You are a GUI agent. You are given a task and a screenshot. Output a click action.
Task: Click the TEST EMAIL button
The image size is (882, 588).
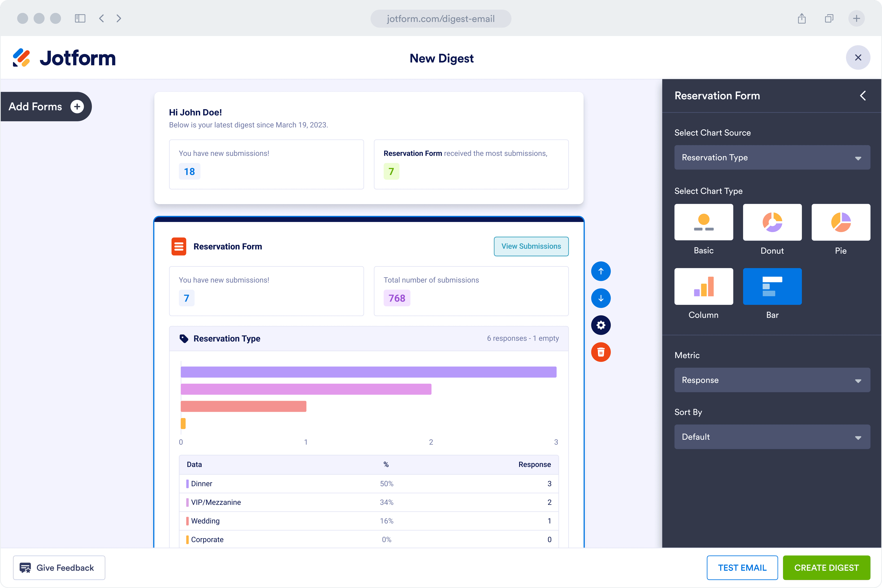point(742,568)
